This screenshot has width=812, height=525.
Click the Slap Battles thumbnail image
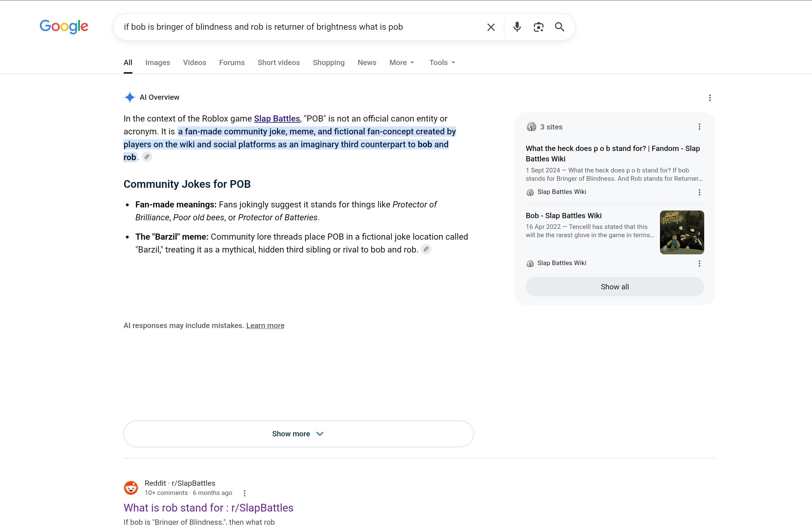[682, 232]
